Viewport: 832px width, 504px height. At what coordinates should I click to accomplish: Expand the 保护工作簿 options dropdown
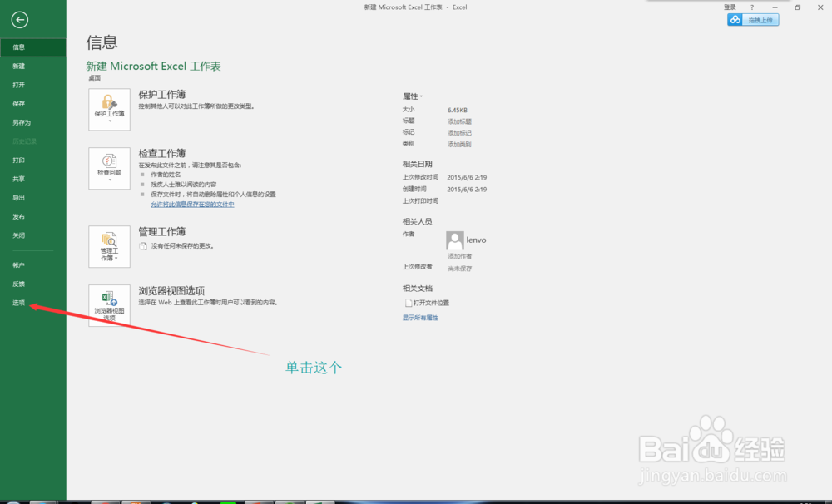coord(109,122)
